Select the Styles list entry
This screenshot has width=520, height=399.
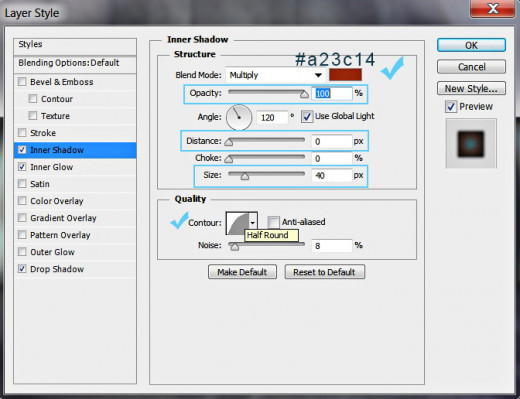[75, 47]
